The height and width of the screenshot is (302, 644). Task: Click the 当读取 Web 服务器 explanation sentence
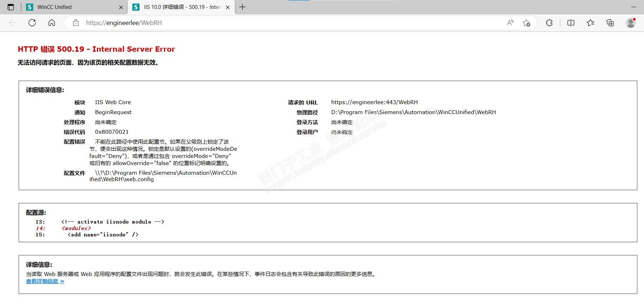click(201, 274)
